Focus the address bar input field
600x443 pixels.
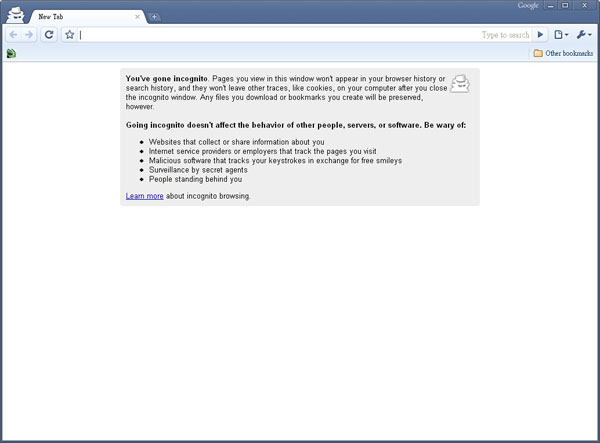click(270, 35)
